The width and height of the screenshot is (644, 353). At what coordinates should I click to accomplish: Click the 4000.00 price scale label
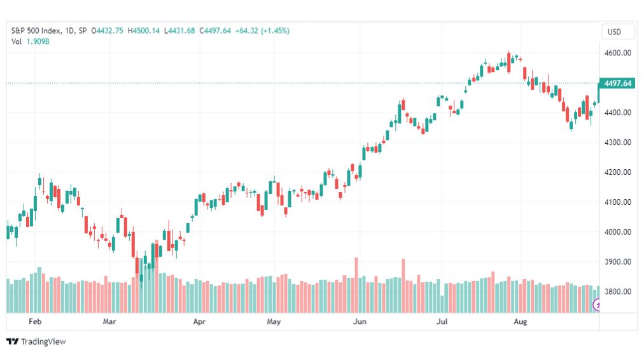point(618,232)
